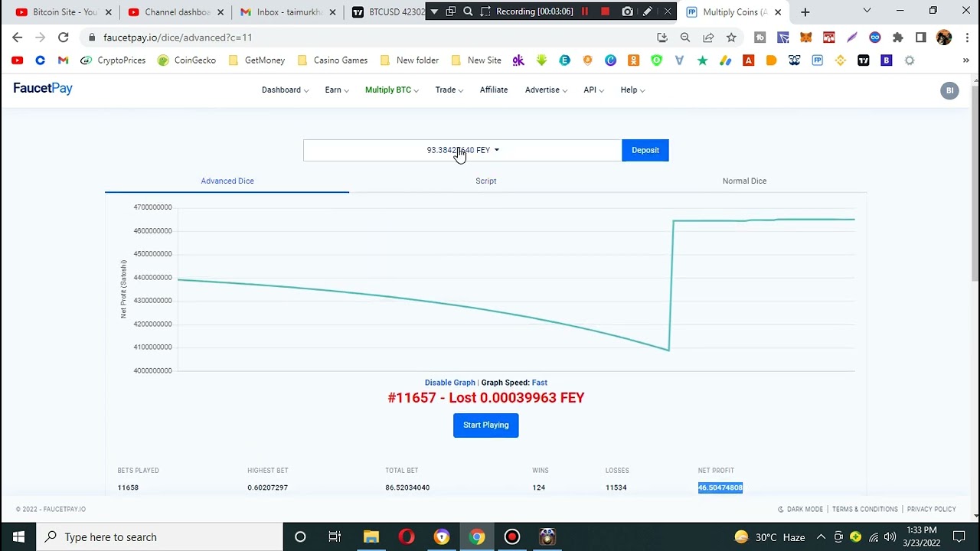980x551 pixels.
Task: Open the green download-arrow bookmark icon
Action: point(541,60)
